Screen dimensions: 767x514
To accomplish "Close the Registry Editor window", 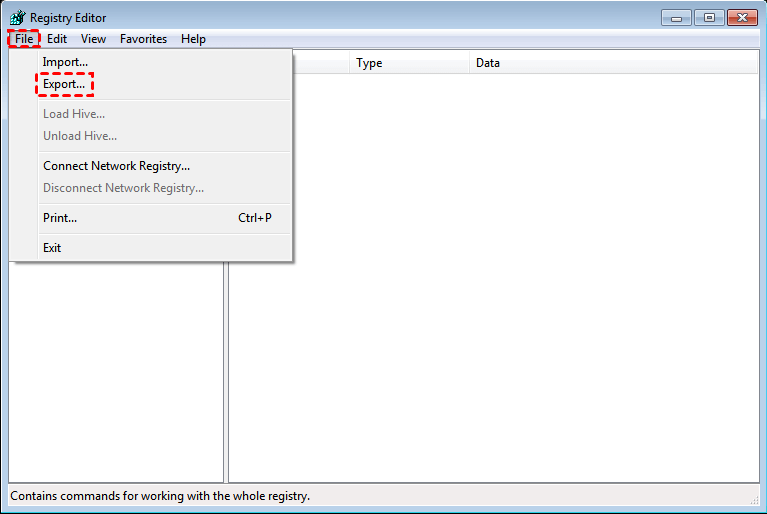I will [742, 18].
